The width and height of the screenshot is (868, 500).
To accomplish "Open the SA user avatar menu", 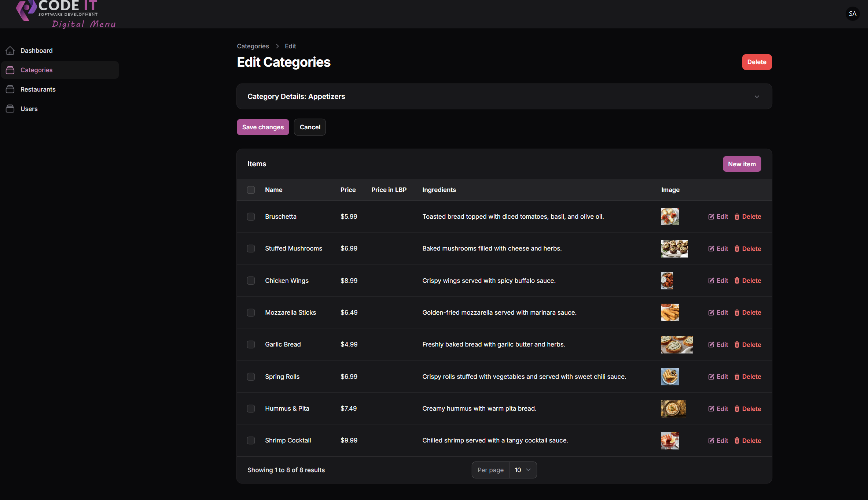I will click(853, 14).
